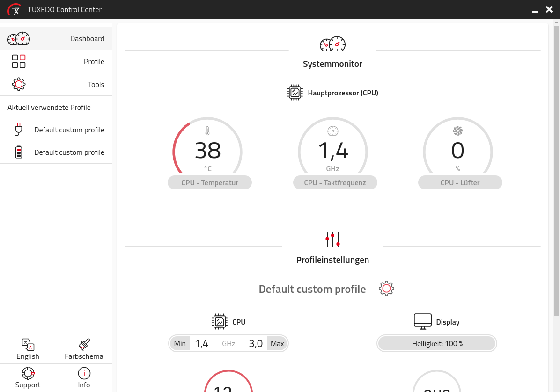The height and width of the screenshot is (392, 560).
Task: Click the vertical scrollbar thumb
Action: click(x=556, y=170)
